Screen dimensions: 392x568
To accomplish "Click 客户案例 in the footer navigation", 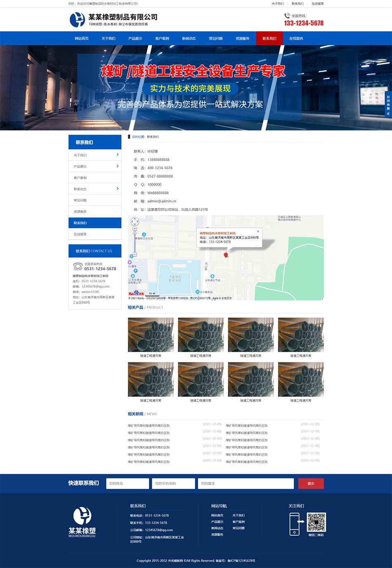I will (x=239, y=522).
